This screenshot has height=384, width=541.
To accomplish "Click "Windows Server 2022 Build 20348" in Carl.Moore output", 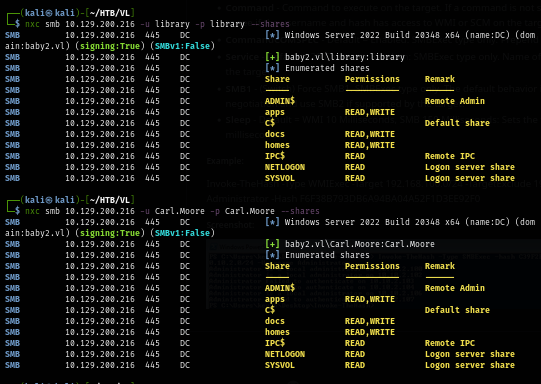I will (362, 222).
